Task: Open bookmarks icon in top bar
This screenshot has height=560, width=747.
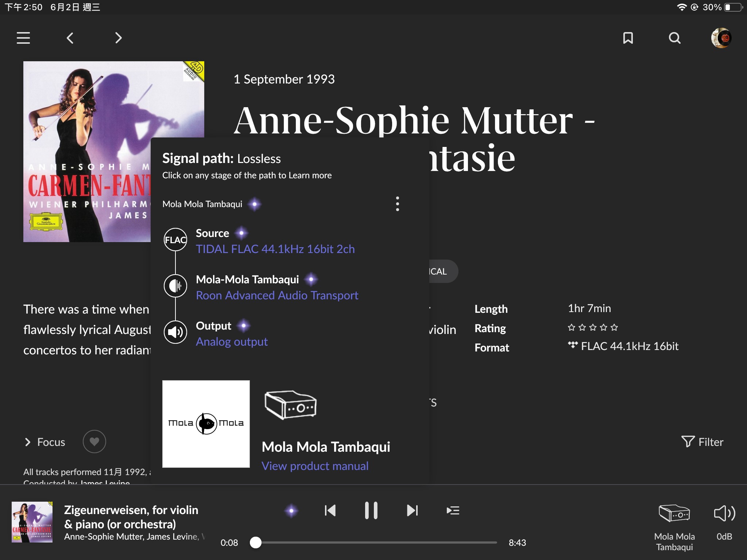Action: click(628, 38)
